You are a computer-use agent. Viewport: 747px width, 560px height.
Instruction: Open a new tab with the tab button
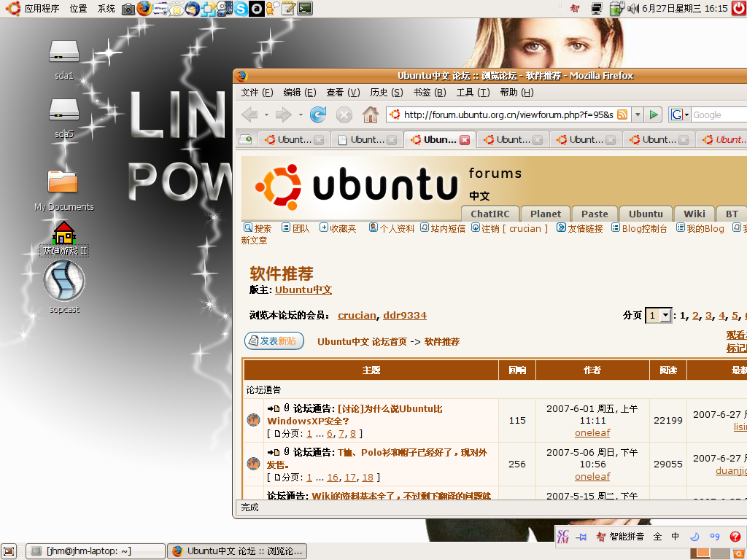coord(246,139)
